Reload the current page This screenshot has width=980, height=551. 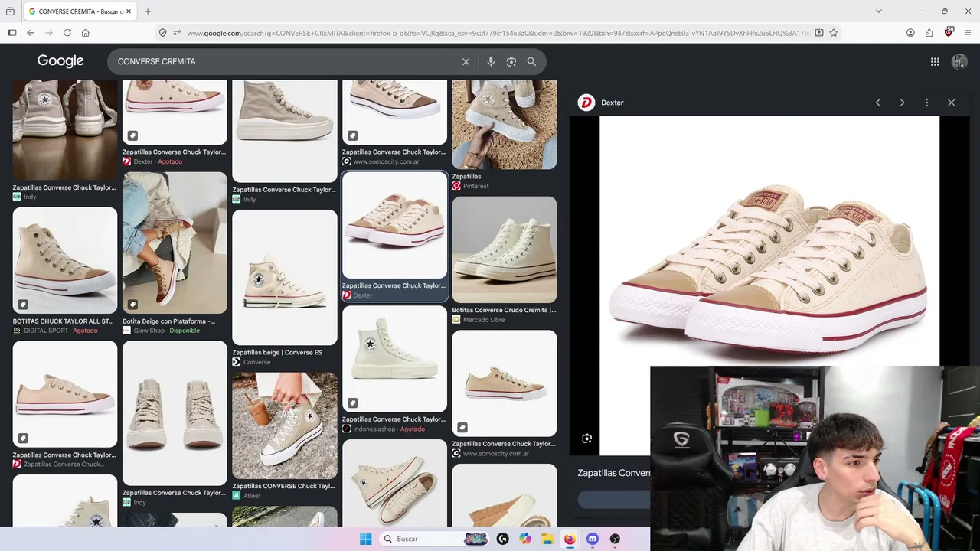[67, 33]
